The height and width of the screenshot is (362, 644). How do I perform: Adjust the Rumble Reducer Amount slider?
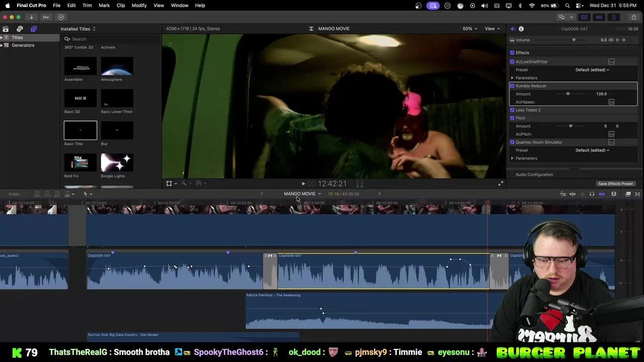[x=568, y=94]
